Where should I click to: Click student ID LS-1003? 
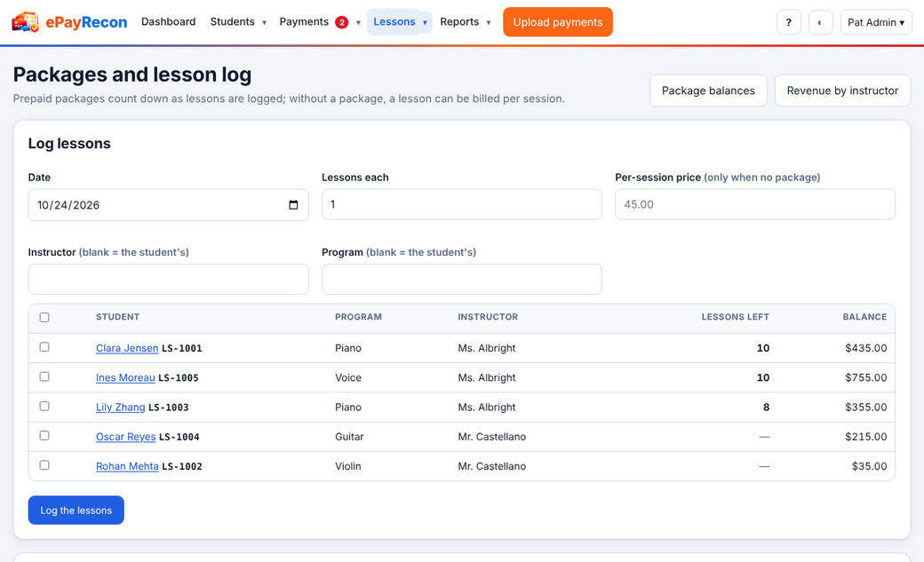click(x=169, y=407)
